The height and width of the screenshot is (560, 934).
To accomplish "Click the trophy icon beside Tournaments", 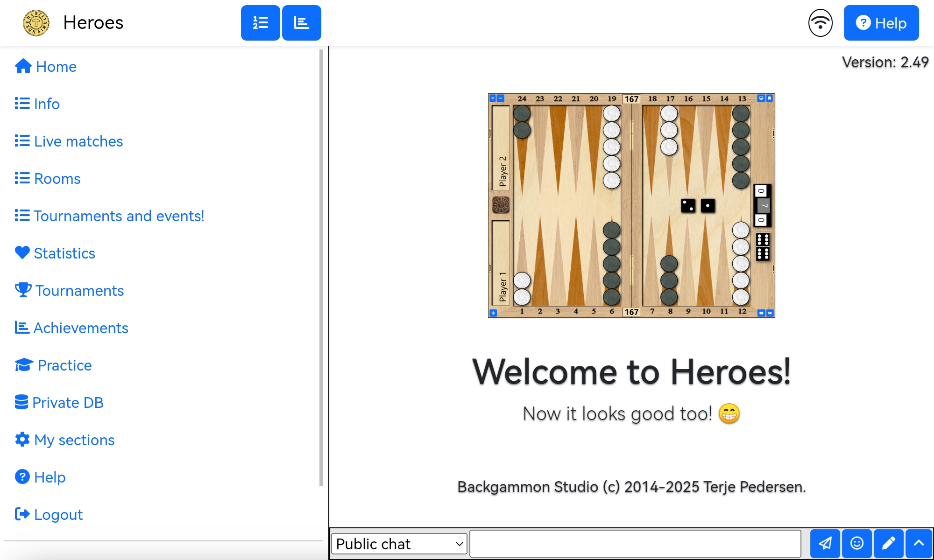I will [x=23, y=290].
